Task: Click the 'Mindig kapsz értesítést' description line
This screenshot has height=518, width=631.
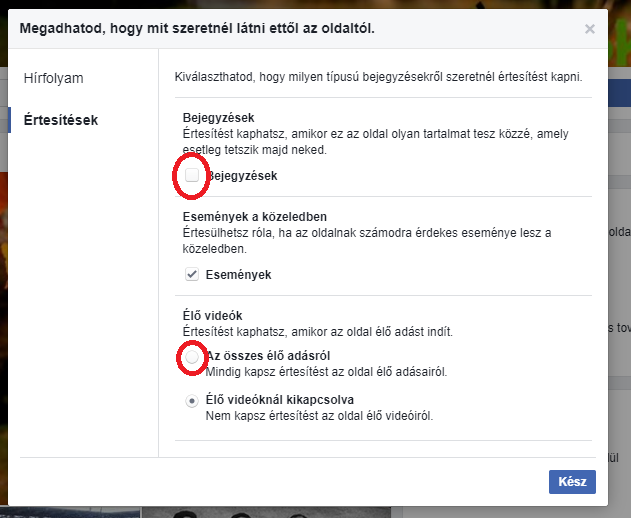Action: coord(325,372)
